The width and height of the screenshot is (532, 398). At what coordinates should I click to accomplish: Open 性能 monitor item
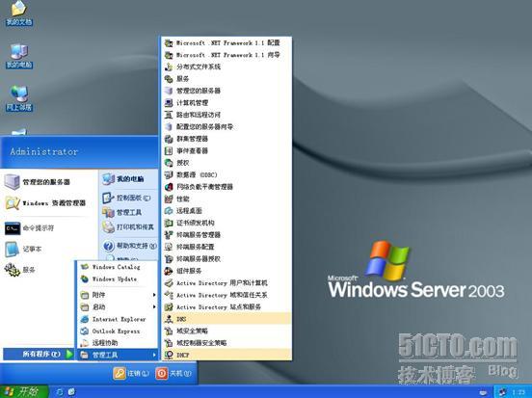tap(226, 199)
